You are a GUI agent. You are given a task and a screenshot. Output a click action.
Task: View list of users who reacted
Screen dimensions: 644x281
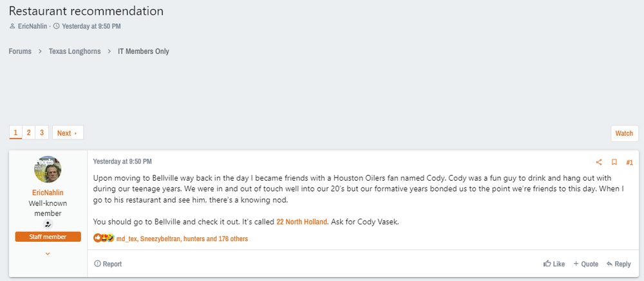click(182, 239)
